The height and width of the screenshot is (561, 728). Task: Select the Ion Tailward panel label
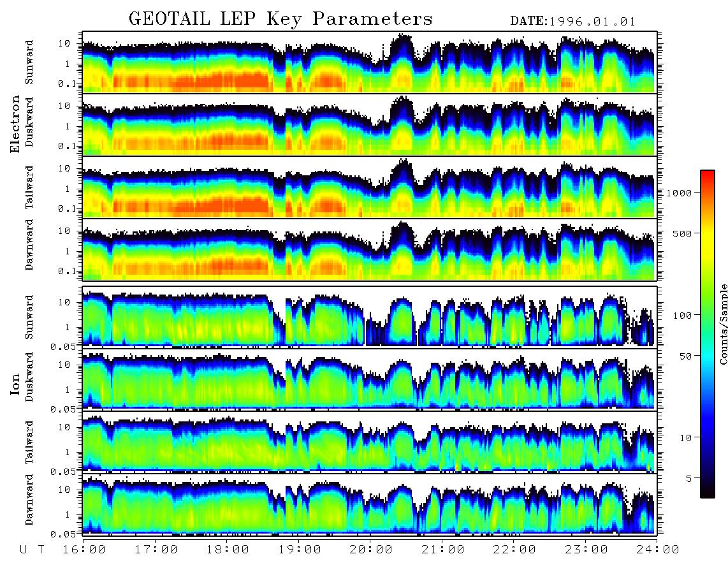click(29, 442)
